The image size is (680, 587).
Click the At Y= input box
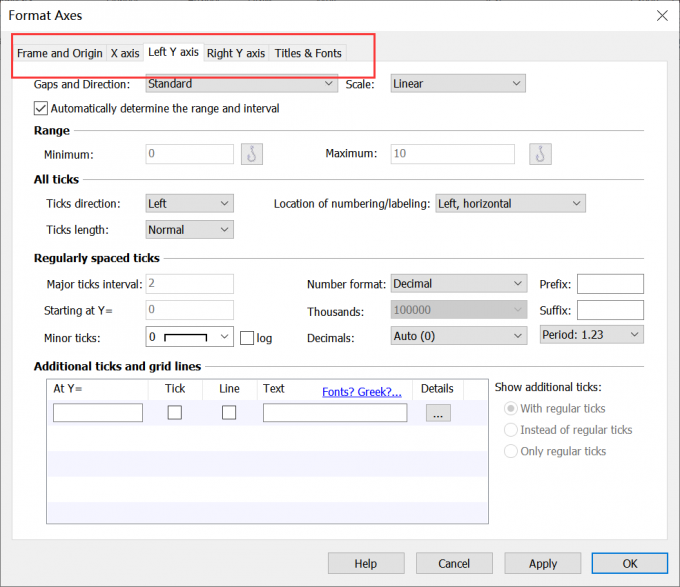98,412
